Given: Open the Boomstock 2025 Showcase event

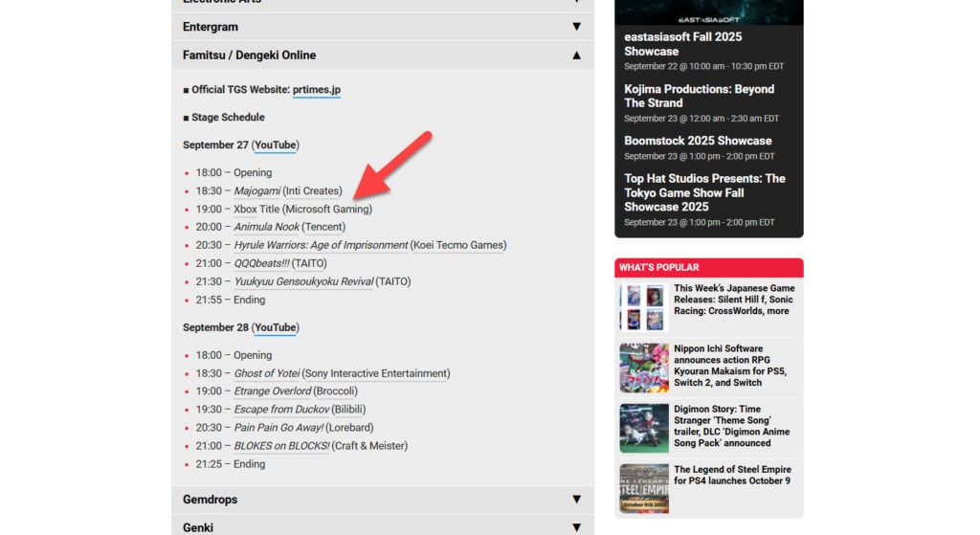Looking at the screenshot, I should click(x=698, y=141).
